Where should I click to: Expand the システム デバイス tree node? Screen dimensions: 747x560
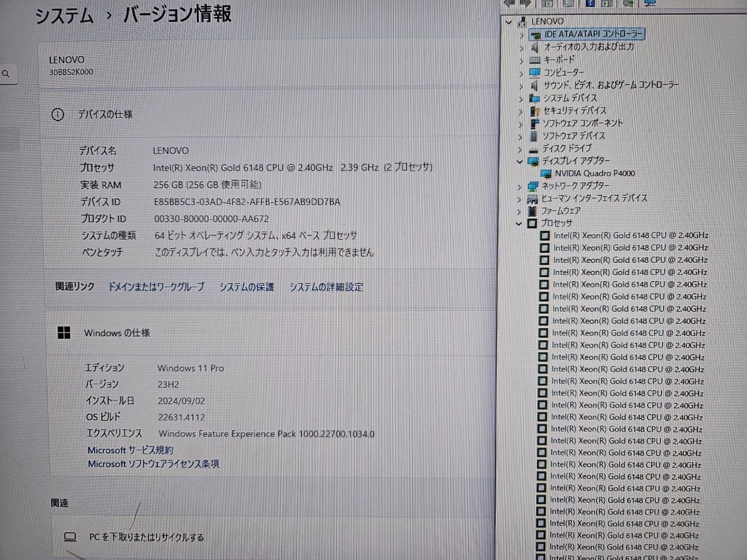(521, 99)
